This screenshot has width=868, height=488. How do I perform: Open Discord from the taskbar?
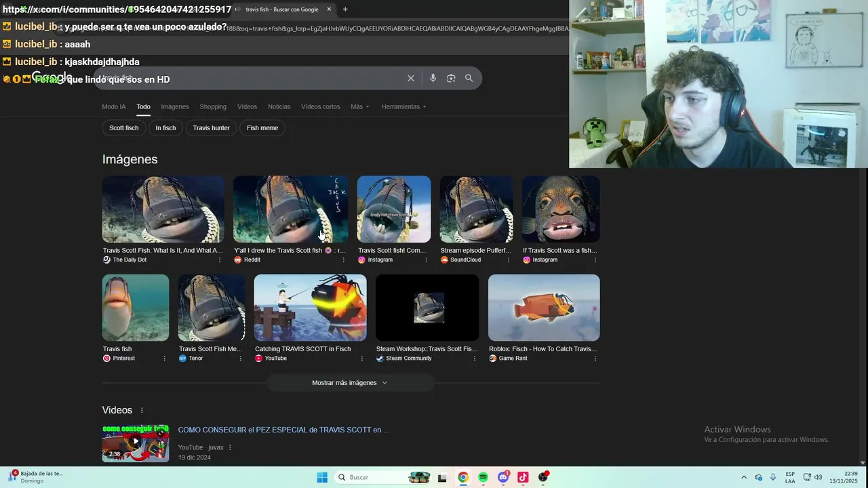click(x=503, y=477)
